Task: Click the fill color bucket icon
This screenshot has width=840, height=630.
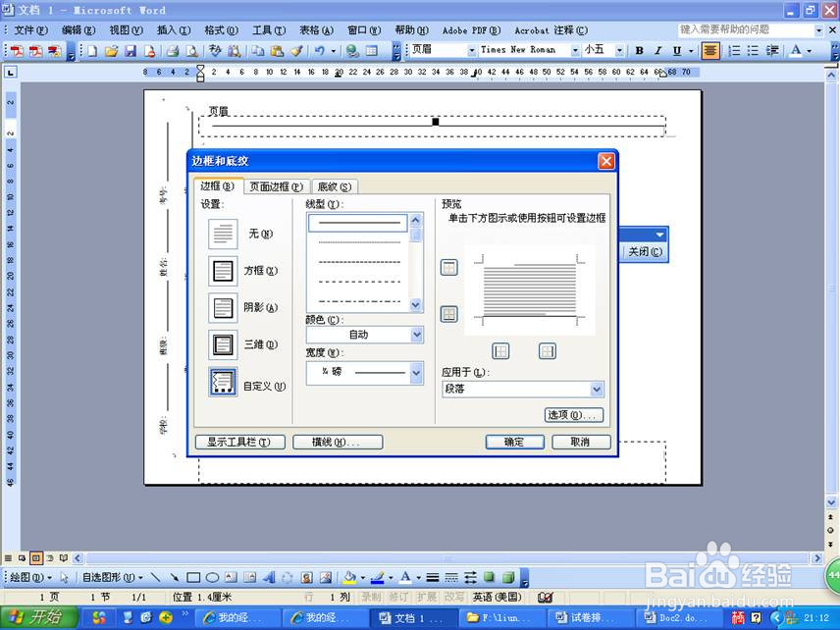Action: (x=349, y=577)
